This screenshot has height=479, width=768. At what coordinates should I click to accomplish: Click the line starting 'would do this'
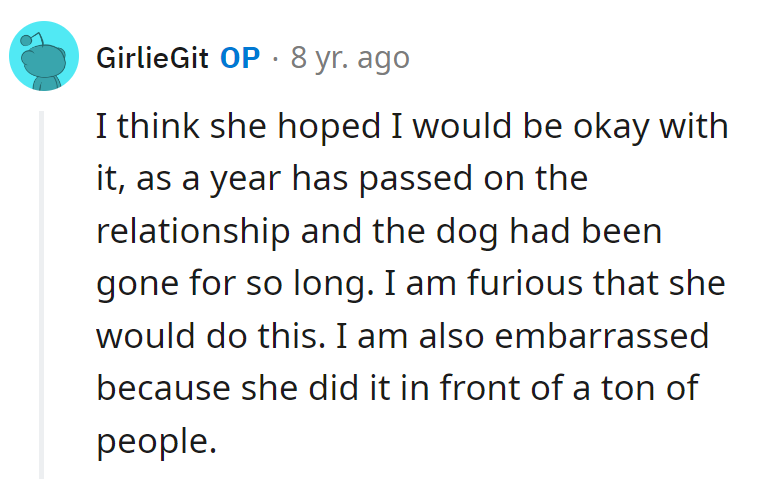click(400, 335)
